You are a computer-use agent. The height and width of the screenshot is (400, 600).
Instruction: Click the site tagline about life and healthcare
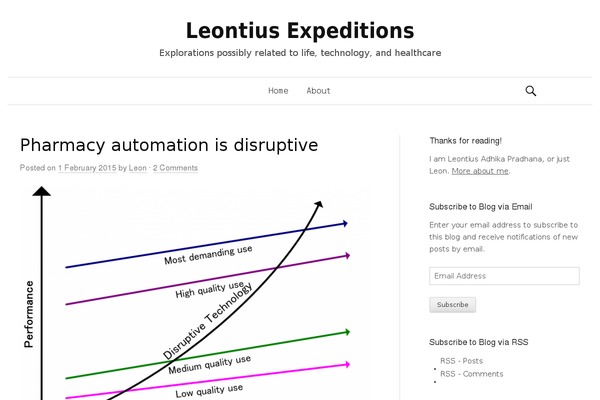tap(300, 53)
